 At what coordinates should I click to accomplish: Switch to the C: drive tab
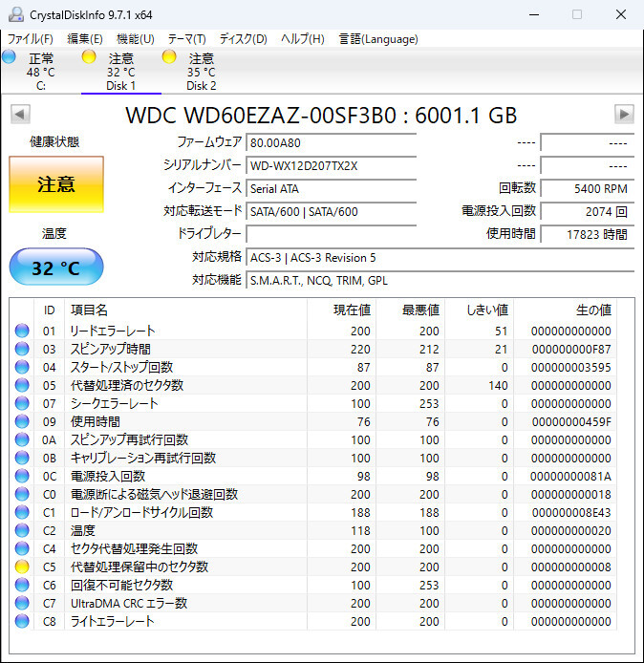40,71
